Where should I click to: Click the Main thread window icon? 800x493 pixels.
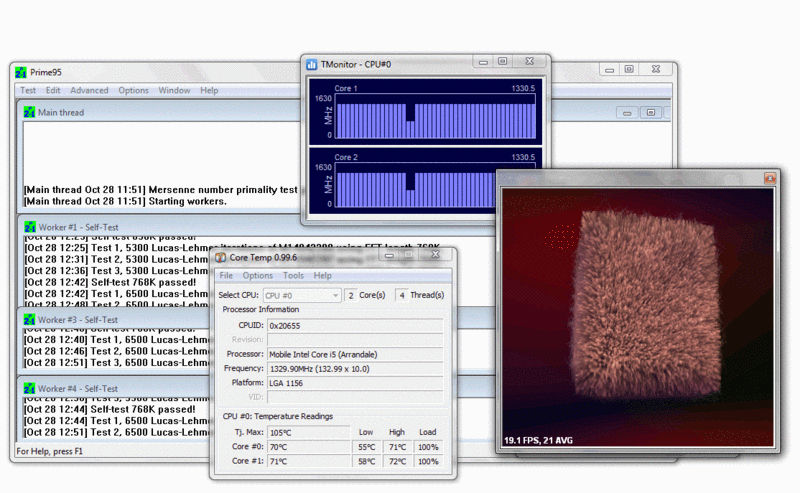(29, 112)
